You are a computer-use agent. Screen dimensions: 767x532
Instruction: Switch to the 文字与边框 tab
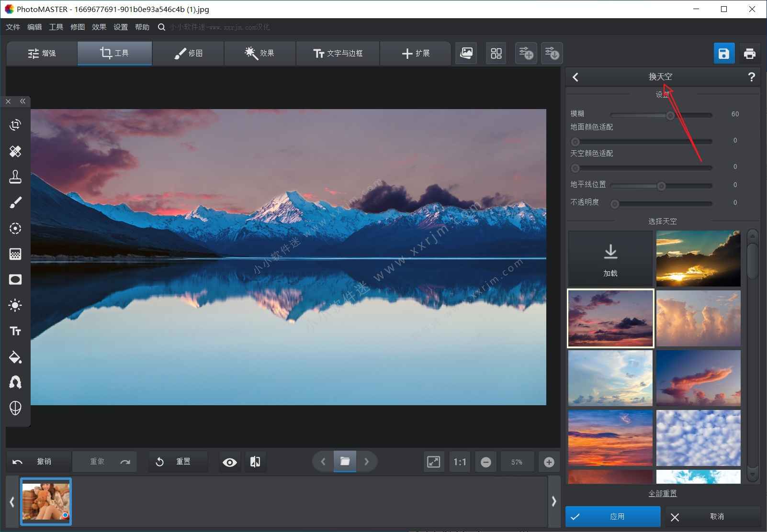[x=338, y=53]
